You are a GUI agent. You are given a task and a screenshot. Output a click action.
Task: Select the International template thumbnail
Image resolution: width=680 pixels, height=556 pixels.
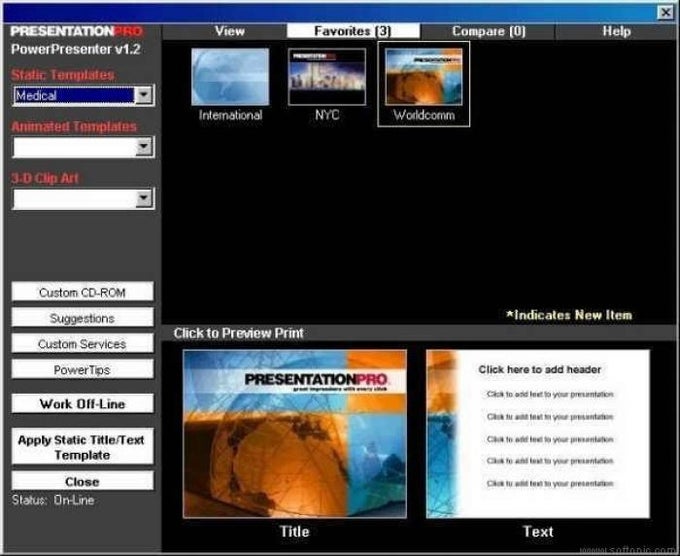pyautogui.click(x=230, y=77)
